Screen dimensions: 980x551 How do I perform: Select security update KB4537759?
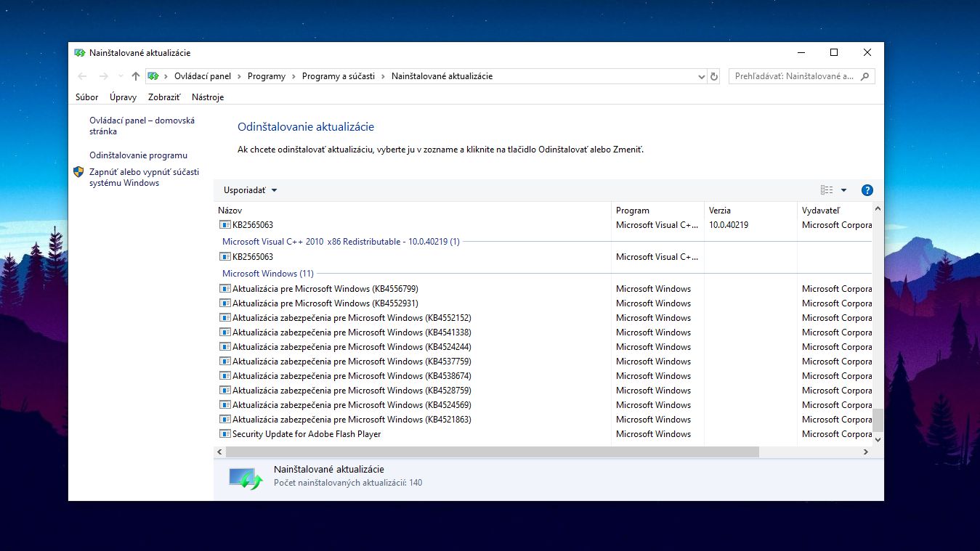coord(543,362)
